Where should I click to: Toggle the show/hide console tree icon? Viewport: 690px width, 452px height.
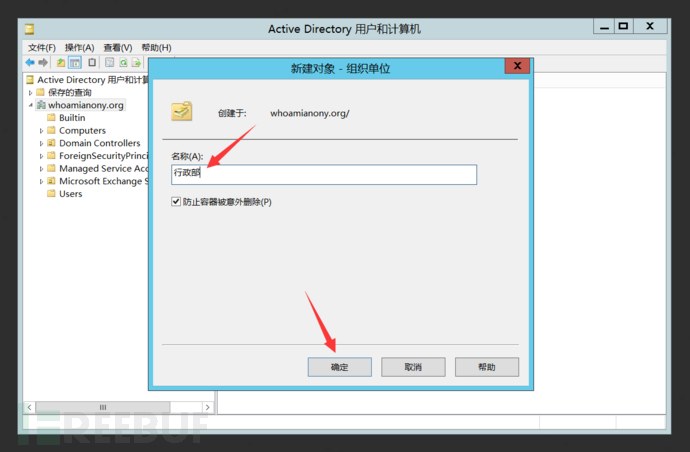pos(75,62)
